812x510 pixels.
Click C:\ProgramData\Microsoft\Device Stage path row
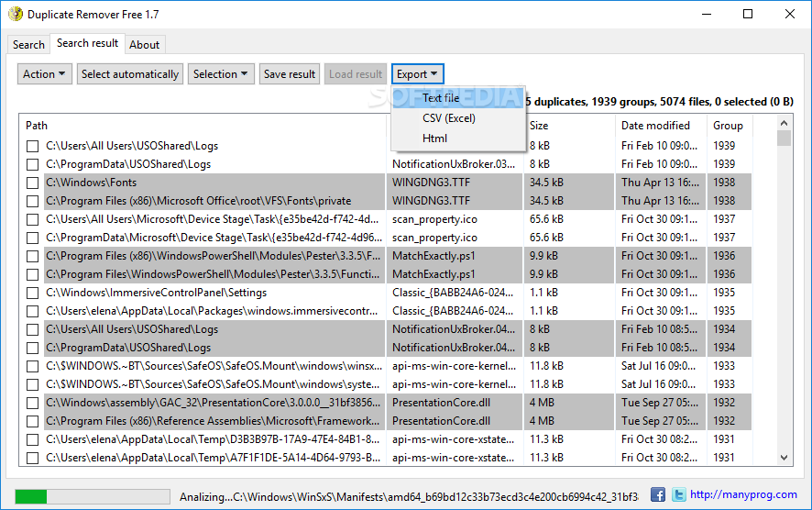coord(214,238)
